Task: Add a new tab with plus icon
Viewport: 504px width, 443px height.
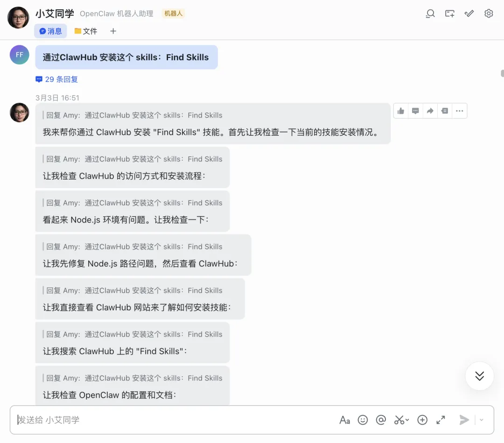Action: click(x=113, y=31)
